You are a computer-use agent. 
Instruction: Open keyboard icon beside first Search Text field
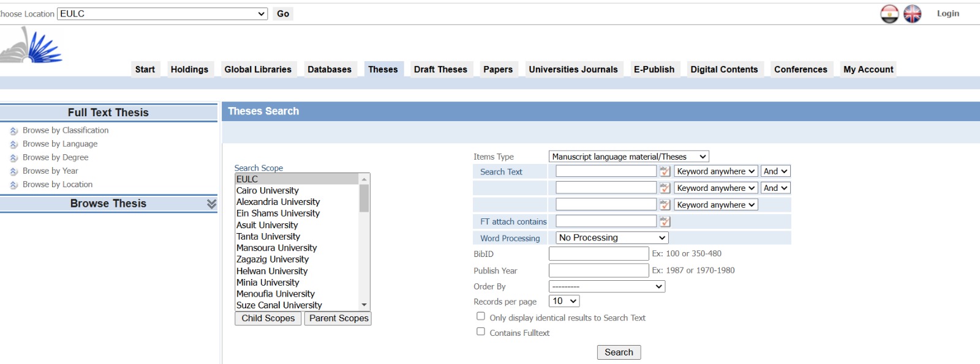point(665,171)
